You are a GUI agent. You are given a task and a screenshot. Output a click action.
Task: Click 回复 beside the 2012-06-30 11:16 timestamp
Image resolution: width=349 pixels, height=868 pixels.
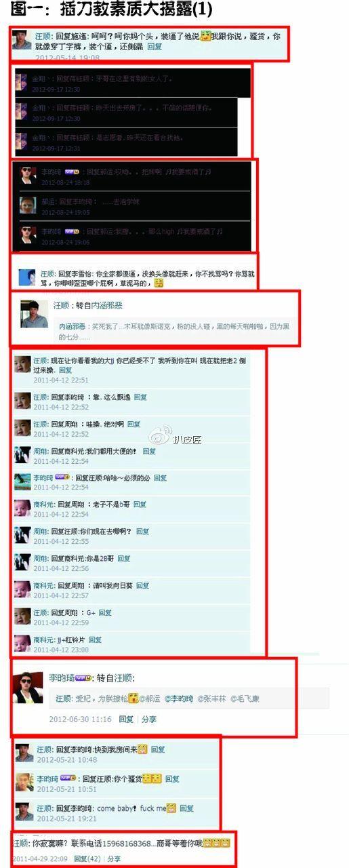(x=126, y=719)
